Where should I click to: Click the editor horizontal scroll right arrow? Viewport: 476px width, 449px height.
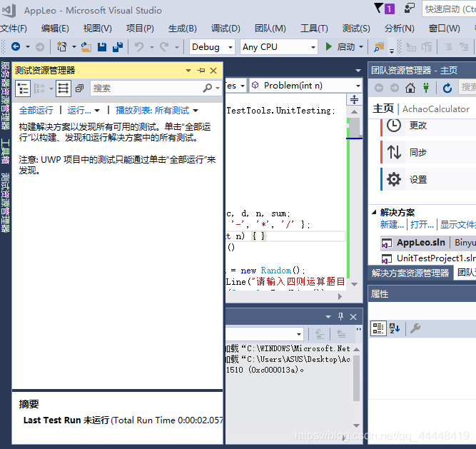tap(340, 296)
